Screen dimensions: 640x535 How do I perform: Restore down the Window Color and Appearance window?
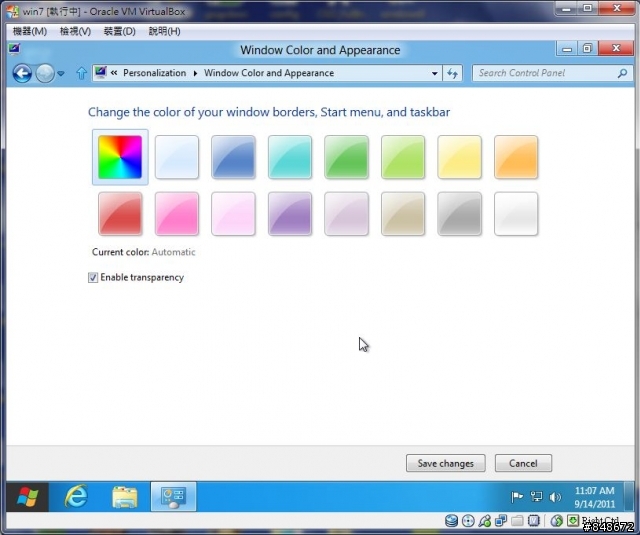click(x=587, y=49)
